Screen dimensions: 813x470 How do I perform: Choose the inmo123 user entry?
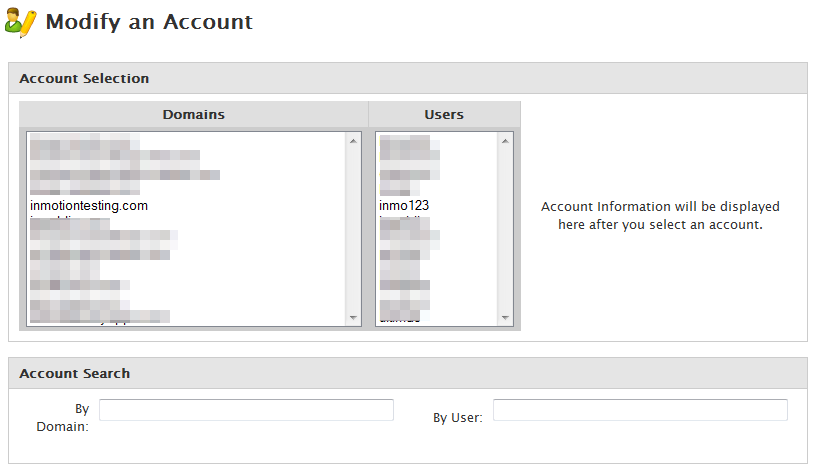404,206
